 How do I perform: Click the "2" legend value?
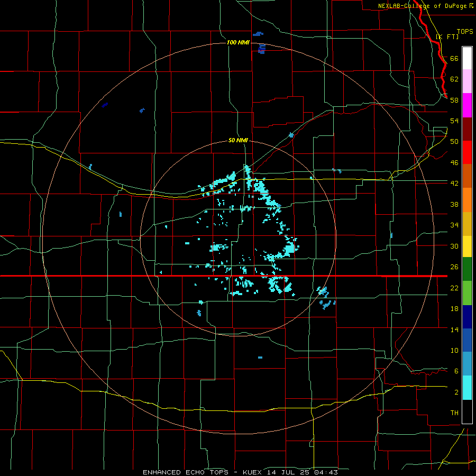point(456,392)
